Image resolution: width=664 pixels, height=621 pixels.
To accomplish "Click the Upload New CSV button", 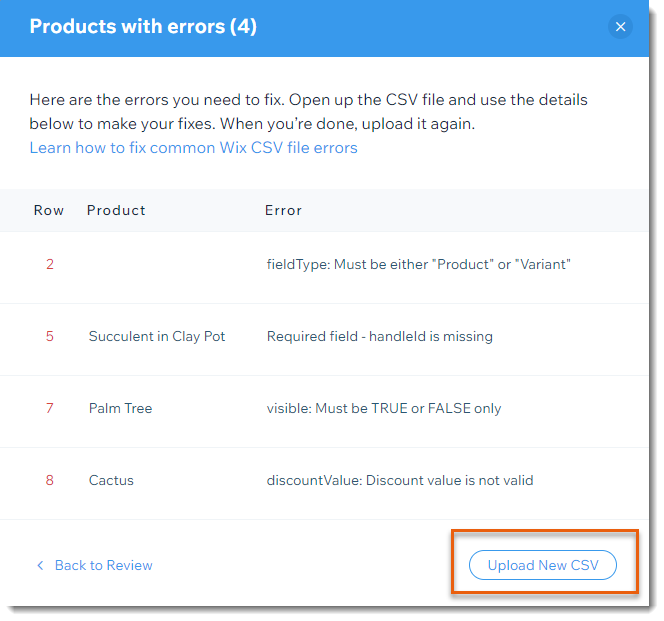I will (x=543, y=565).
